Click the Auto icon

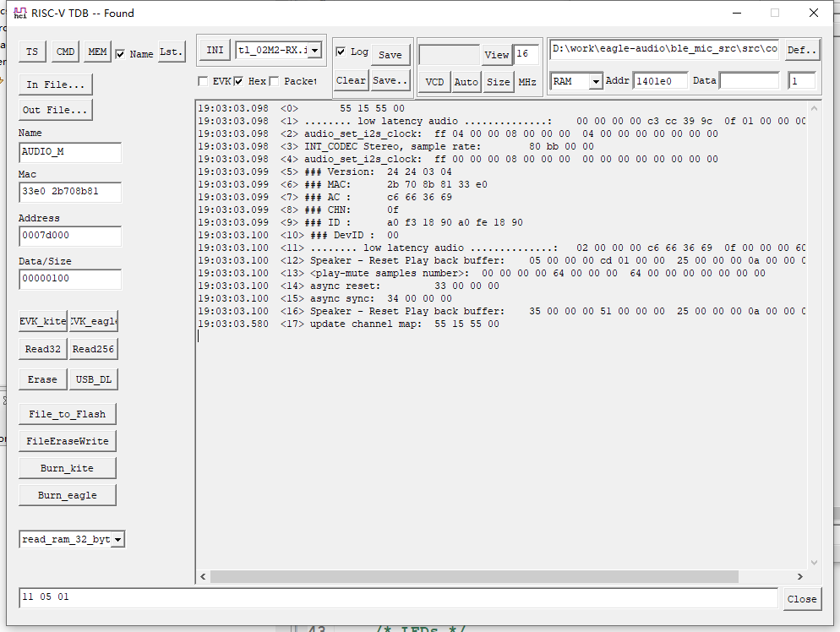(x=466, y=82)
